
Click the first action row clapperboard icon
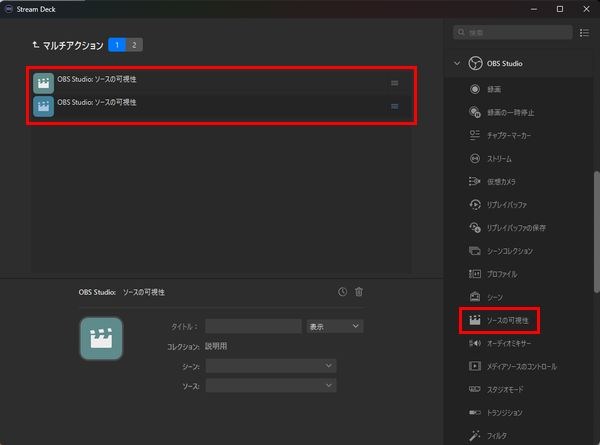click(43, 83)
